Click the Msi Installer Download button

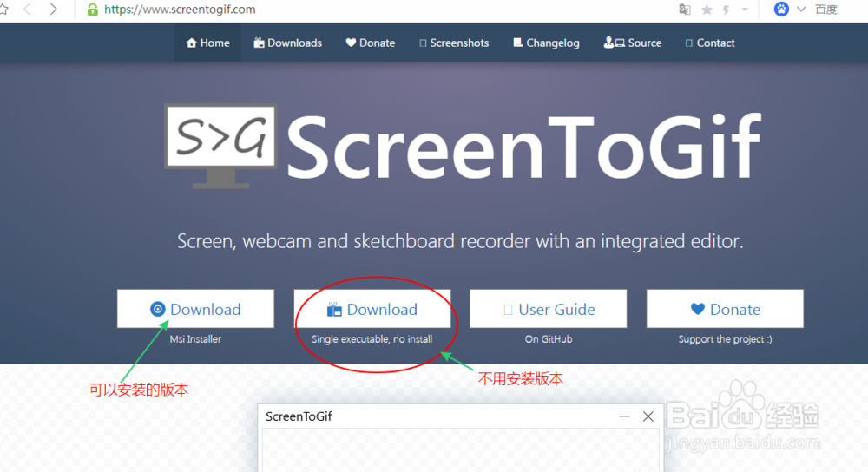(x=195, y=309)
